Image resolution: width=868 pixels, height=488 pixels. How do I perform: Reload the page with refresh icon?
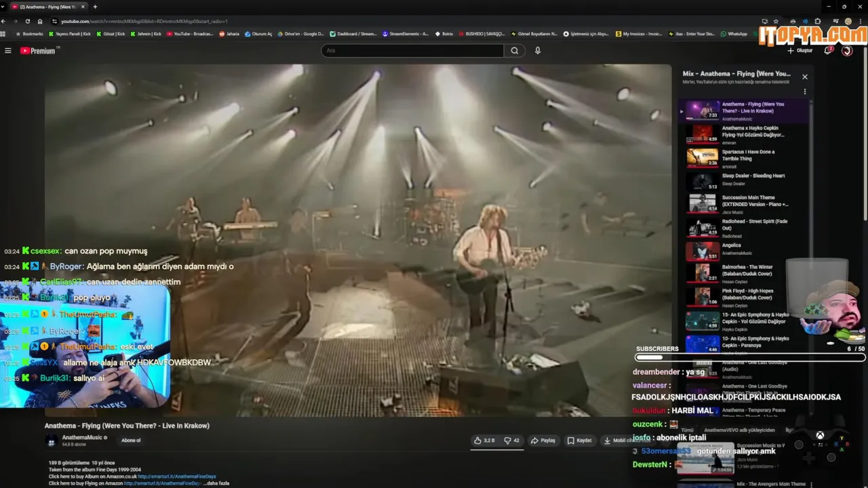click(x=28, y=21)
